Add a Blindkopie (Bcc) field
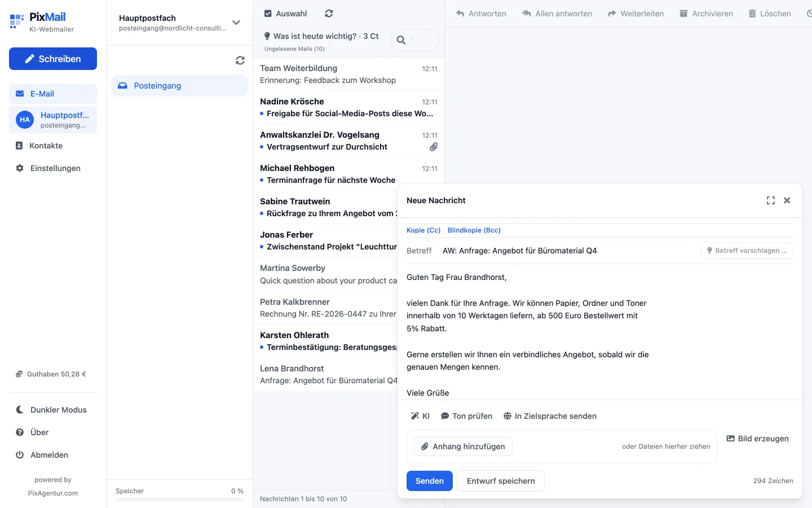The image size is (812, 508). [x=474, y=230]
